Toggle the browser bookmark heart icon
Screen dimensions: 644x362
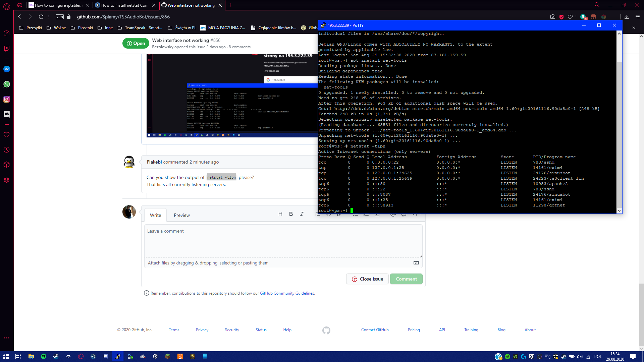point(571,16)
